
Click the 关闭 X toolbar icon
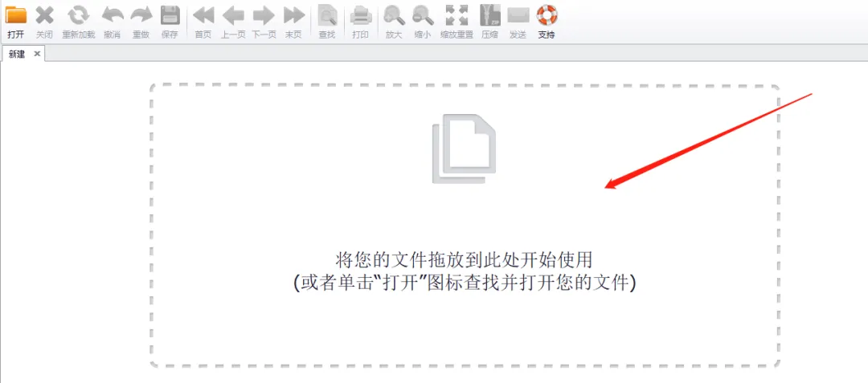pos(44,15)
